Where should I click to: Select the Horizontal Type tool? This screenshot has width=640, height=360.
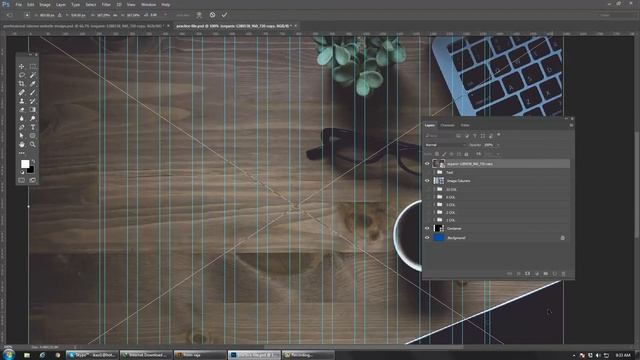click(33, 127)
